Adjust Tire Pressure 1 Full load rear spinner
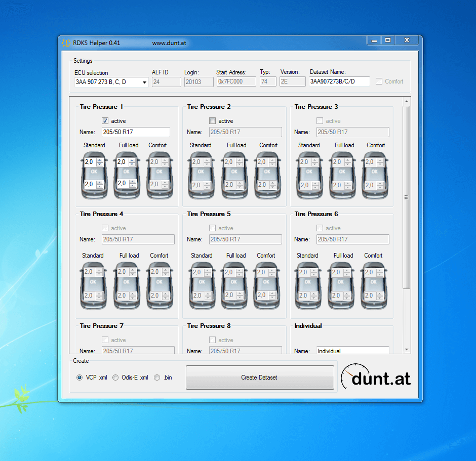This screenshot has width=476, height=461. click(x=133, y=183)
